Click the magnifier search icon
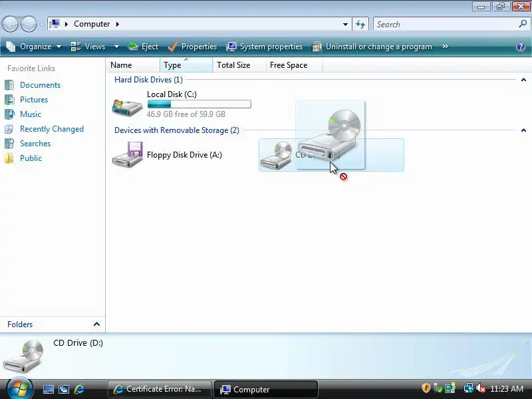 click(x=523, y=24)
